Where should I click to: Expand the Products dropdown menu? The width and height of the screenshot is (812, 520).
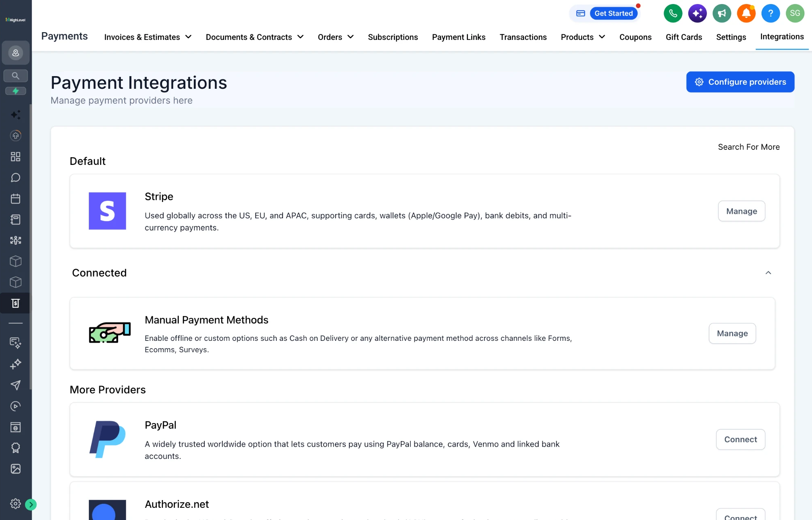[x=583, y=37]
